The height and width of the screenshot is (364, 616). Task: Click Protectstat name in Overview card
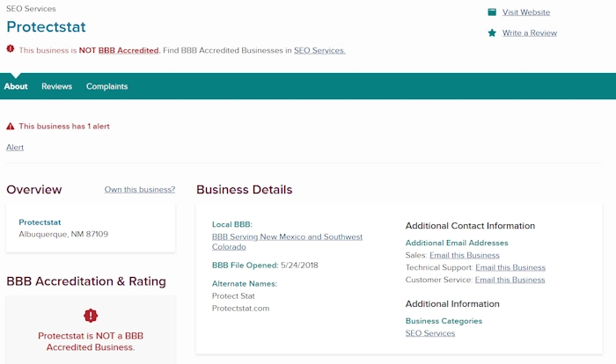40,222
